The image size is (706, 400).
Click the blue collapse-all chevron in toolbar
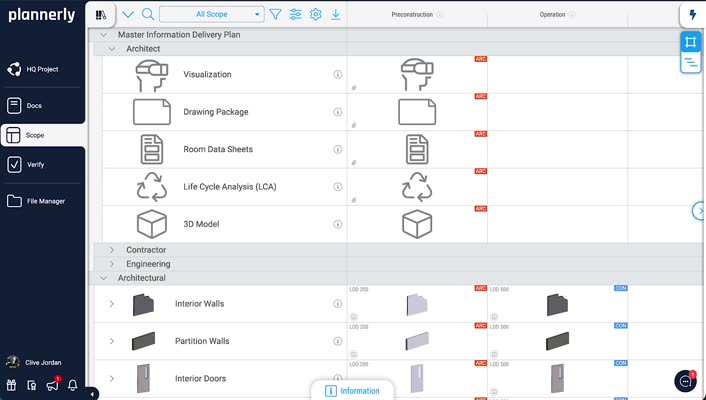[128, 14]
